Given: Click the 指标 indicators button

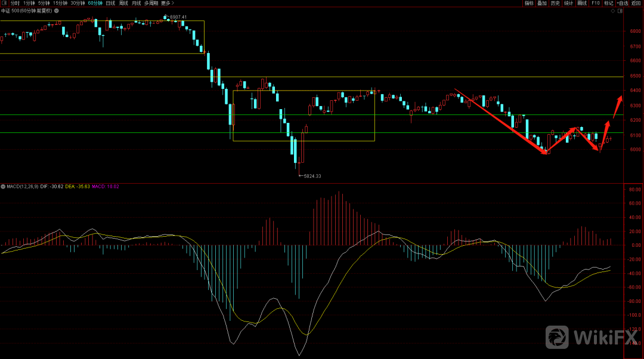Looking at the screenshot, I should click(x=529, y=3).
